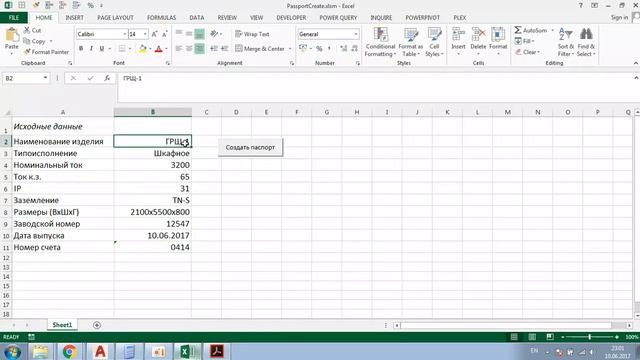This screenshot has height=360, width=640.
Task: Open Format as Table gallery
Action: [x=411, y=42]
